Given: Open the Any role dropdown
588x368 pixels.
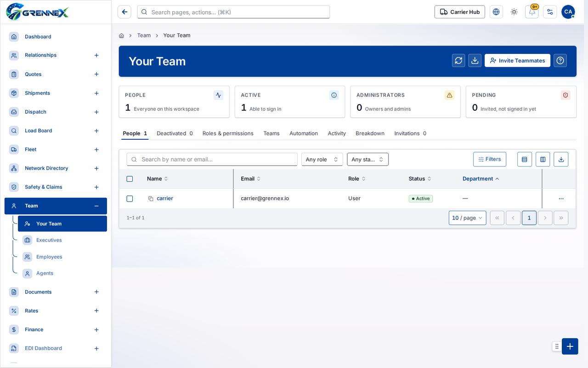Looking at the screenshot, I should point(322,159).
